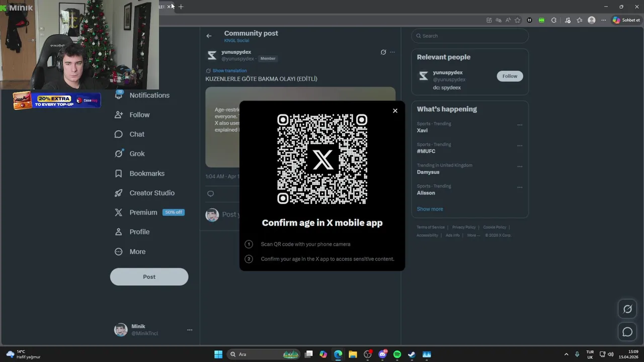Click the yunuspydex avatar on the post
The image size is (644, 362).
coord(212,55)
